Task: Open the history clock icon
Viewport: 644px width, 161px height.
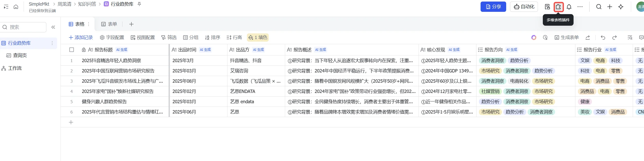Action: click(x=545, y=38)
